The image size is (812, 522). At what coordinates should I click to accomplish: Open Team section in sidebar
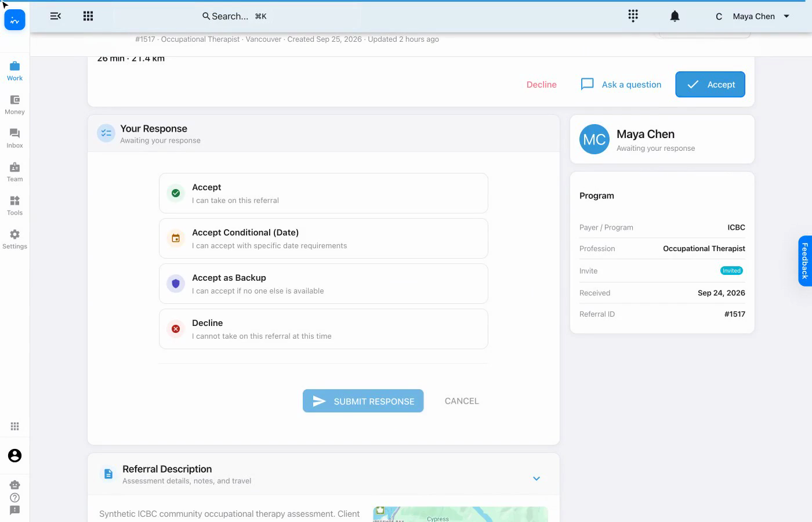click(x=14, y=172)
